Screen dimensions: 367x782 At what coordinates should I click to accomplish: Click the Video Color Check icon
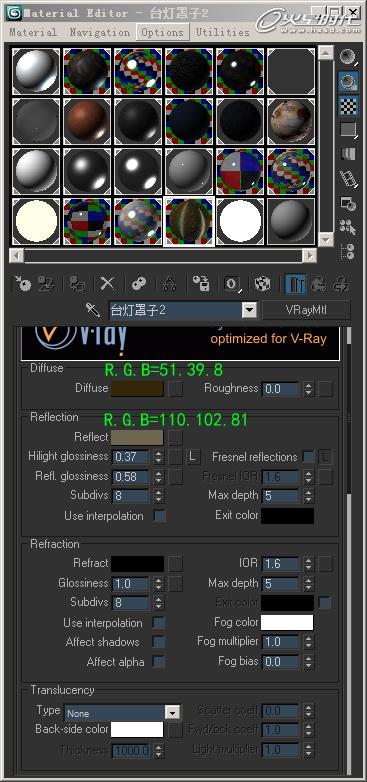pyautogui.click(x=348, y=154)
